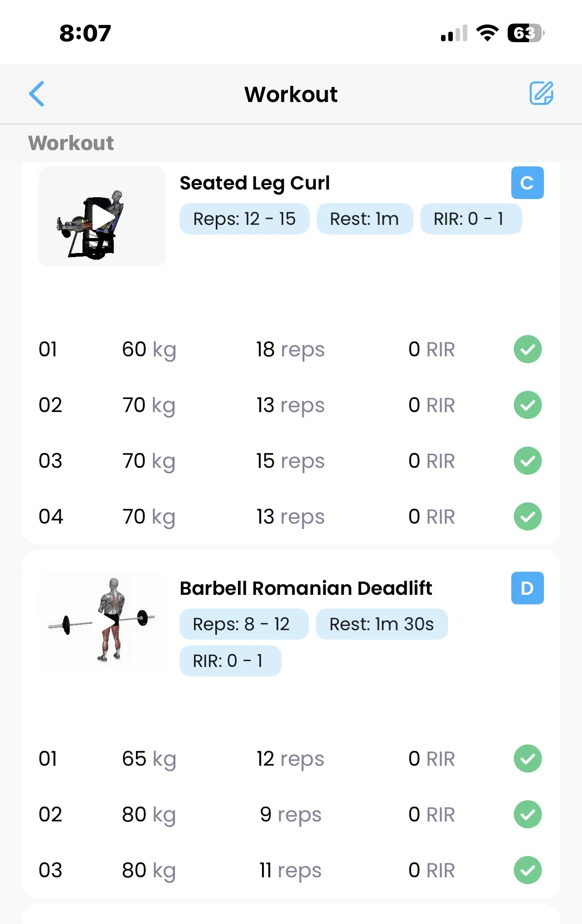Open the edit workout pencil icon
Image resolution: width=582 pixels, height=924 pixels.
[x=541, y=93]
